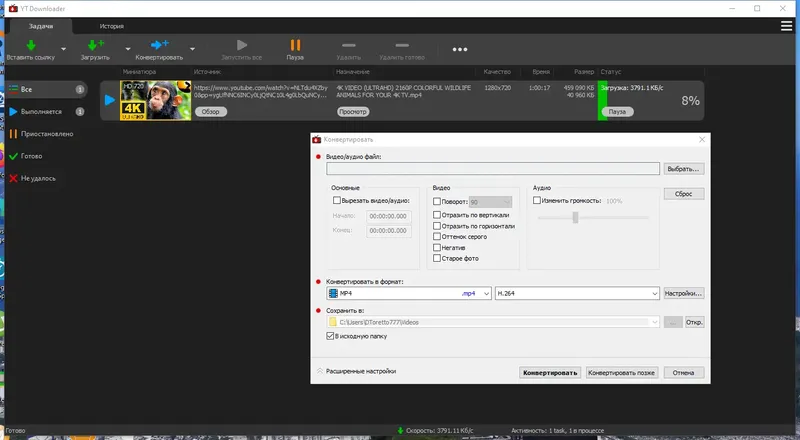The width and height of the screenshot is (800, 440).
Task: Uncheck the save to source folder option
Action: [x=330, y=336]
